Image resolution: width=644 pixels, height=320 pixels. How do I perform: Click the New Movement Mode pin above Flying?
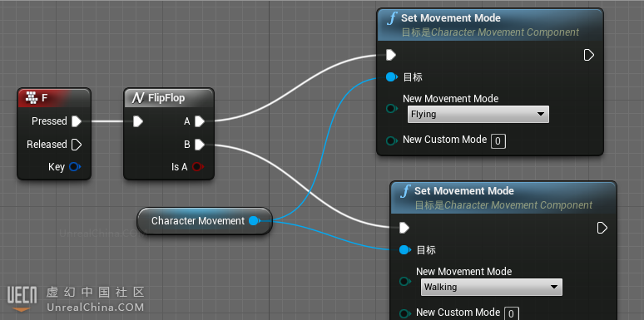click(392, 108)
